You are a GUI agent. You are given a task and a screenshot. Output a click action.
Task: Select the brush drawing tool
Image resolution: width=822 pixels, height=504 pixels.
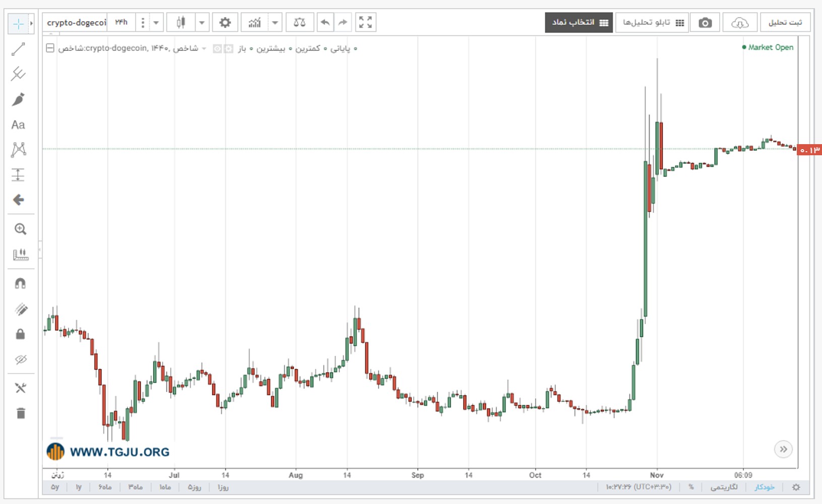pyautogui.click(x=18, y=99)
